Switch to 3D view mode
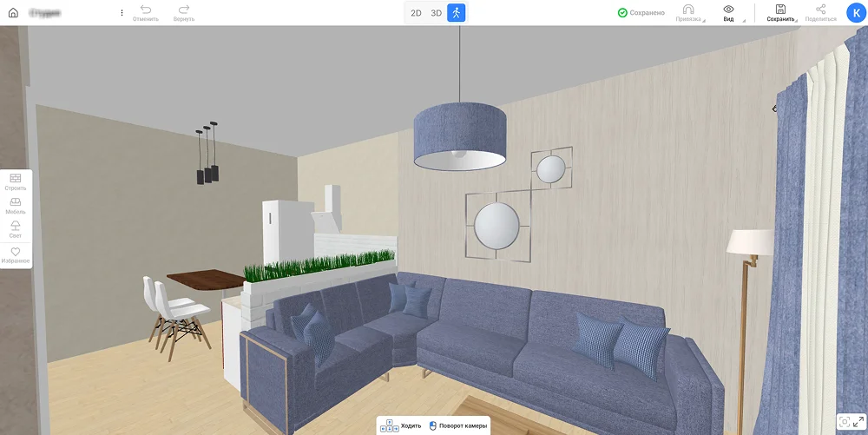 [437, 13]
